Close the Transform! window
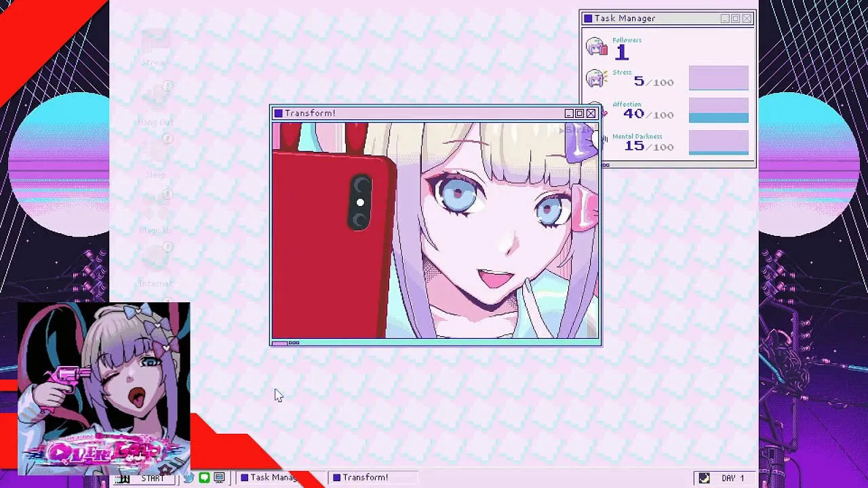 click(591, 113)
